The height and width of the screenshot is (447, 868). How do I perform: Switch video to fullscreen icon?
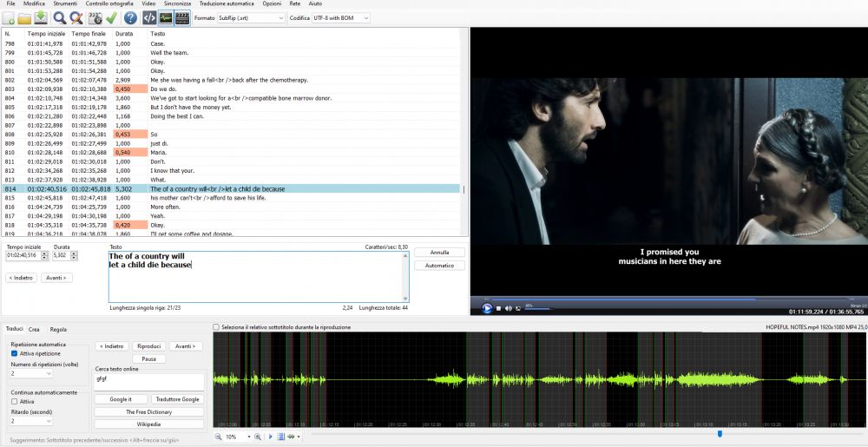pyautogui.click(x=518, y=309)
